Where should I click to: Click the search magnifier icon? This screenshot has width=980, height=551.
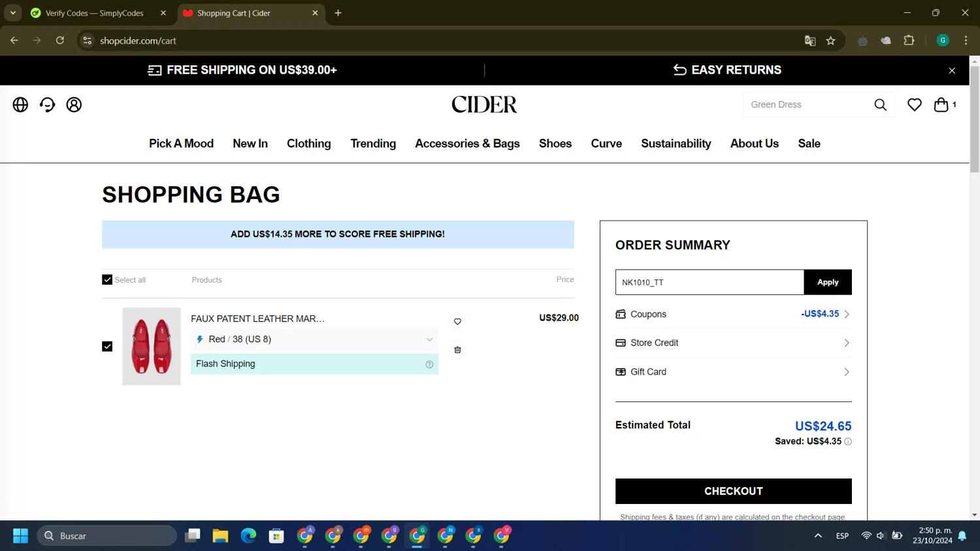pyautogui.click(x=880, y=104)
